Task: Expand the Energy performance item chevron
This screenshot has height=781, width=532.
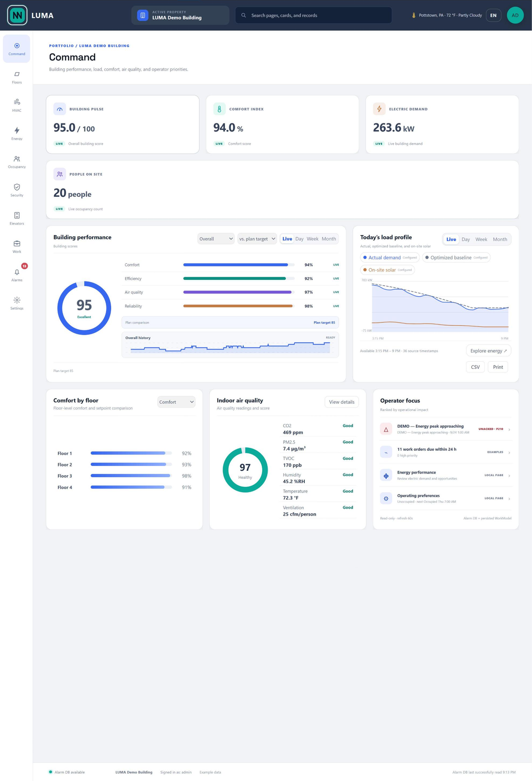Action: point(509,476)
